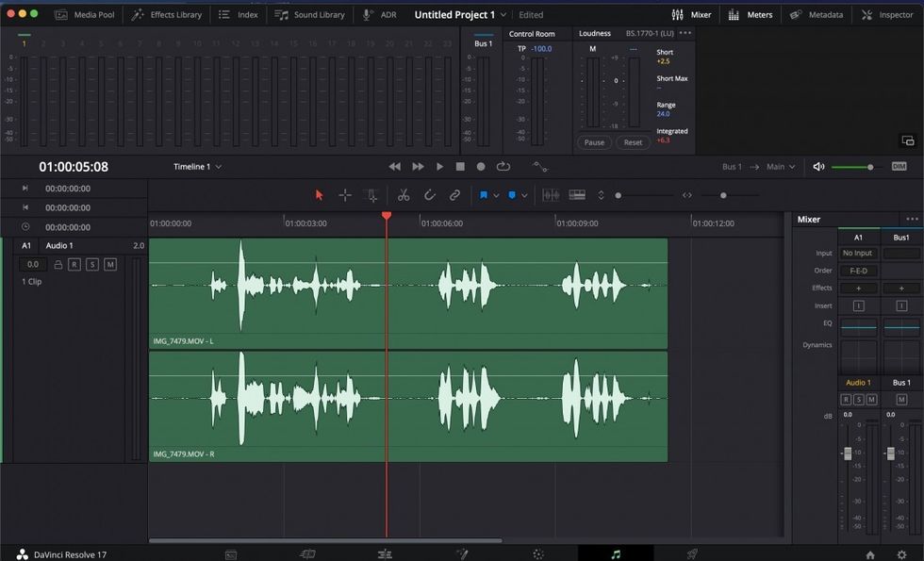Viewport: 924px width, 561px height.
Task: Toggle timeline snapping
Action: [x=430, y=195]
